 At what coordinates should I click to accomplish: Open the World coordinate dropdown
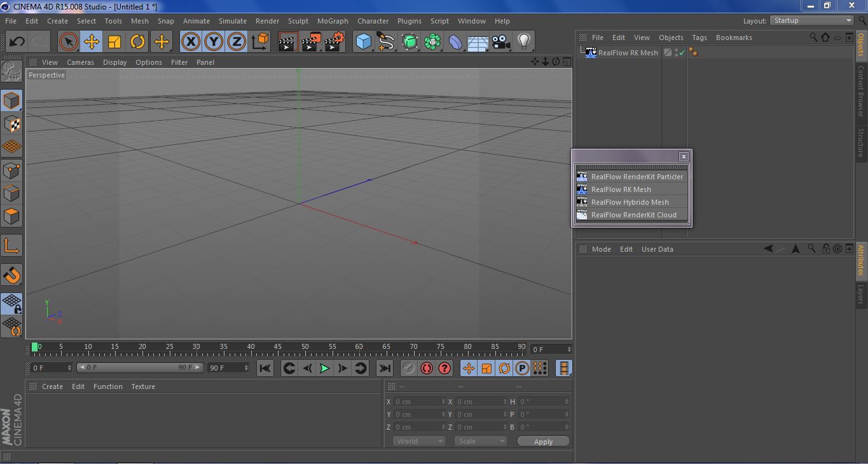[x=419, y=441]
